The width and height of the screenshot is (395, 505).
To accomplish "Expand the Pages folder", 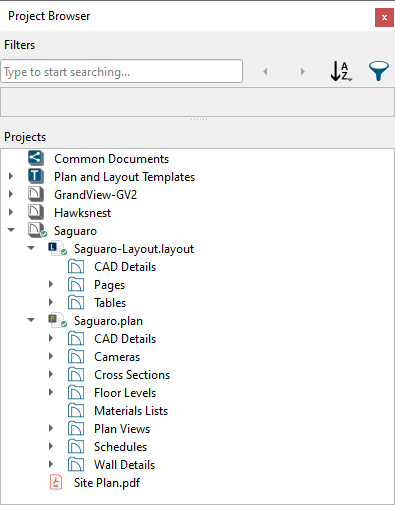I will coord(51,284).
